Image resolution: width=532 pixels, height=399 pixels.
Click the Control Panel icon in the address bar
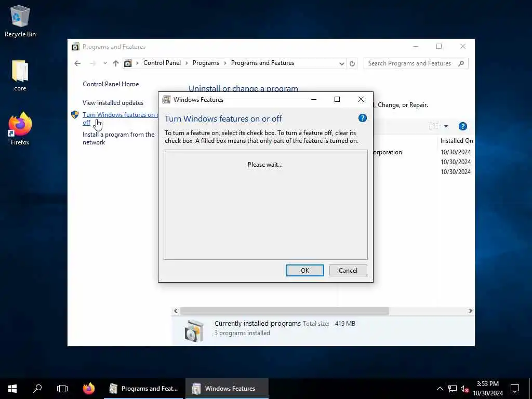point(128,63)
